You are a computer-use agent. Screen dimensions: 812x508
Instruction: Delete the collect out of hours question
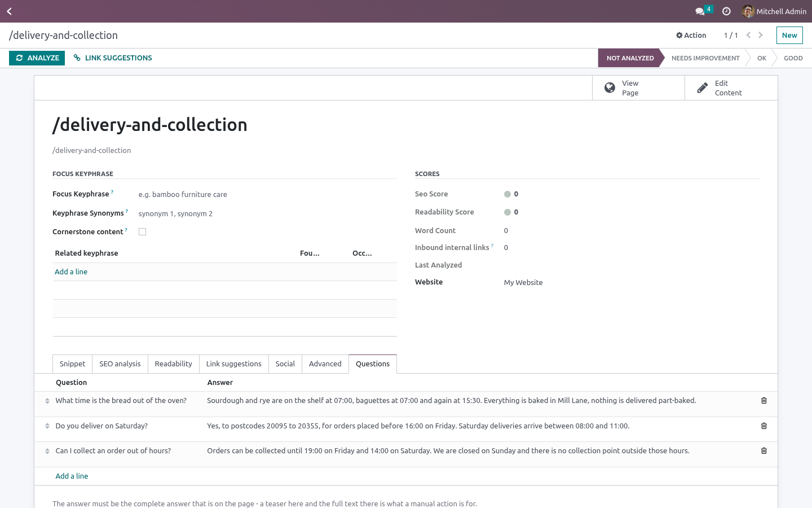[764, 450]
